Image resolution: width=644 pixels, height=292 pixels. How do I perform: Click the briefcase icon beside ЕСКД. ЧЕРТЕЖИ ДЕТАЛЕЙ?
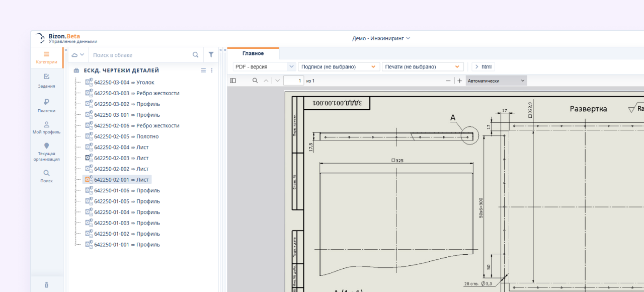[x=76, y=70]
